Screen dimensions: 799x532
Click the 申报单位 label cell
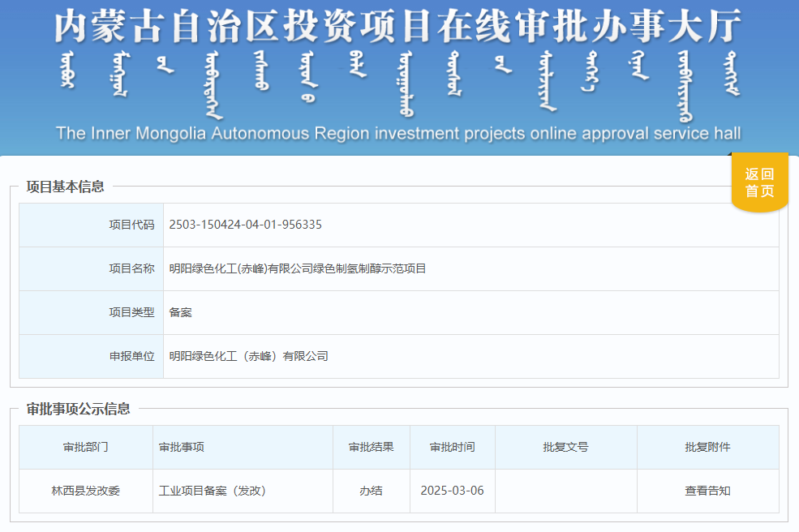[91, 356]
